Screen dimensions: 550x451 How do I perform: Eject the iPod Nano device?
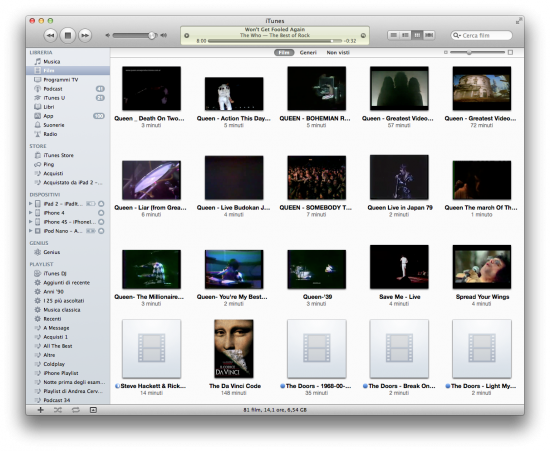click(101, 231)
